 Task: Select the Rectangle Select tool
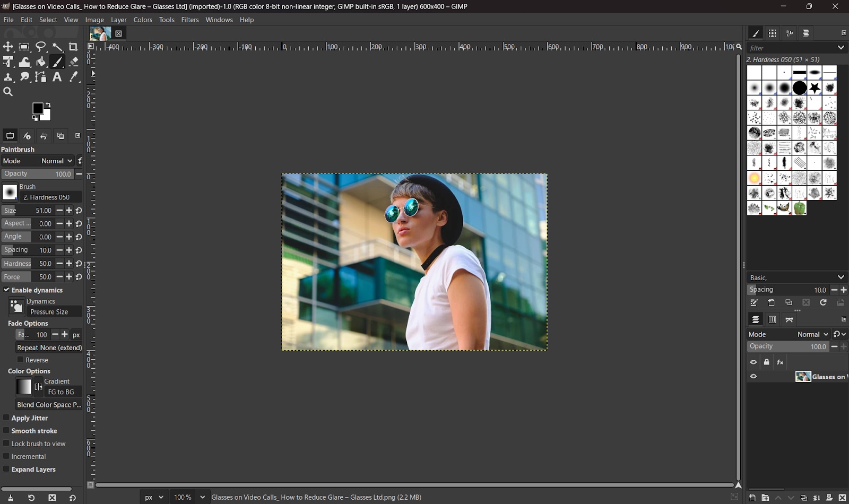24,47
